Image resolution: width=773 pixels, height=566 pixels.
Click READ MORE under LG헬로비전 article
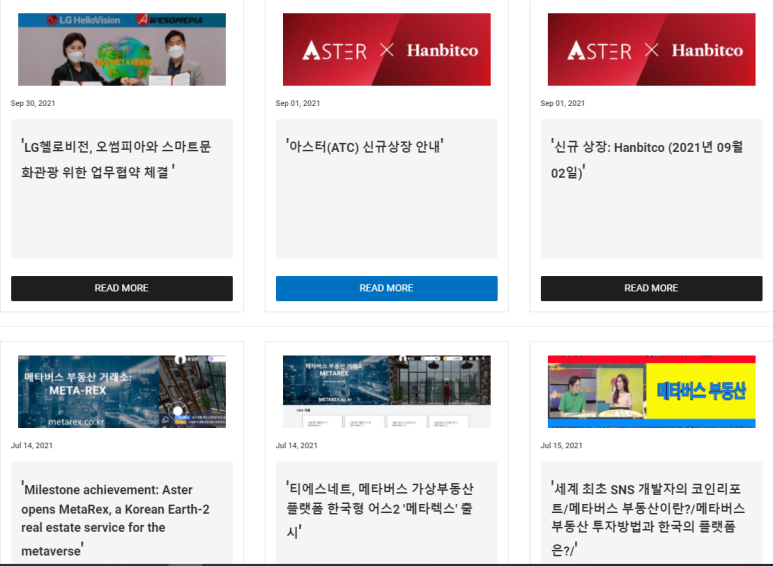tap(122, 288)
